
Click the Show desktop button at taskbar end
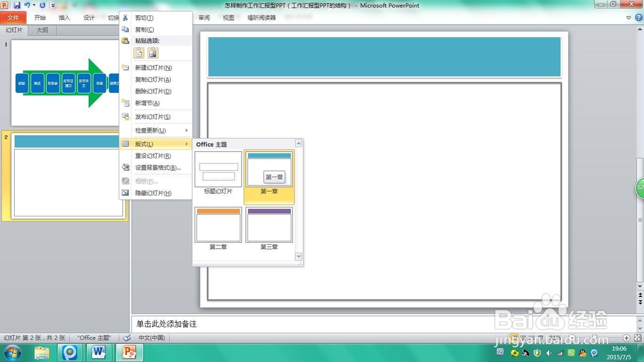pos(641,352)
